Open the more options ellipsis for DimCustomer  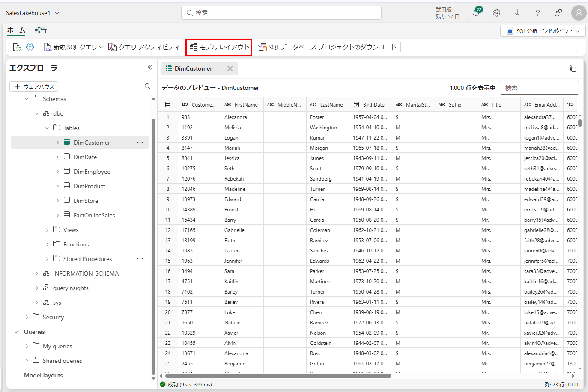tap(140, 143)
